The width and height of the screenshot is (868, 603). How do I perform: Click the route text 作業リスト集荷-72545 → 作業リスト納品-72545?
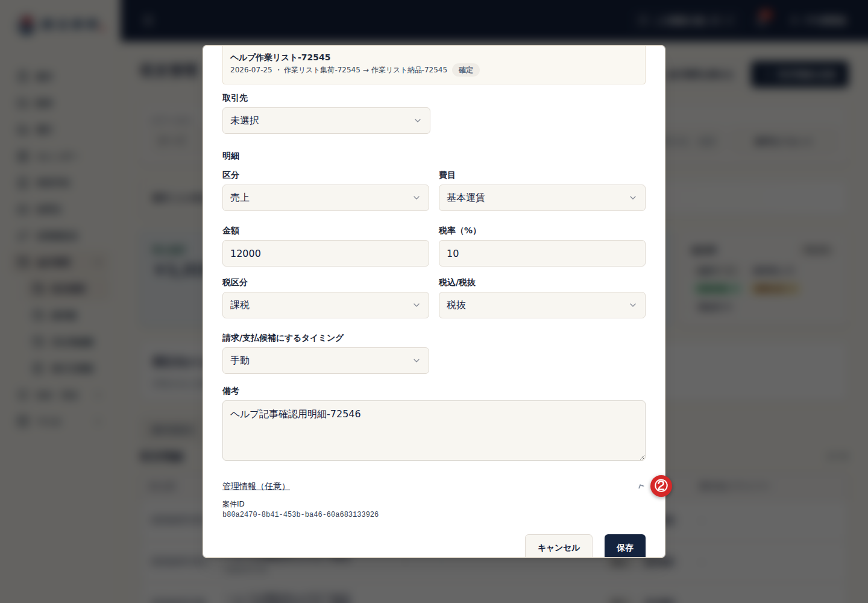[365, 70]
